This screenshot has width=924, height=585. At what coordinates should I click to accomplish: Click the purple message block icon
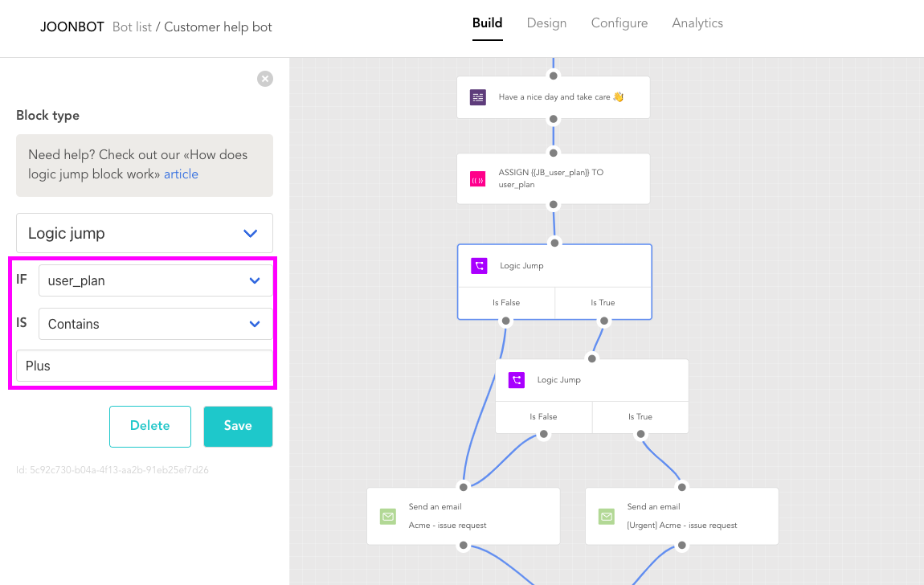click(478, 97)
